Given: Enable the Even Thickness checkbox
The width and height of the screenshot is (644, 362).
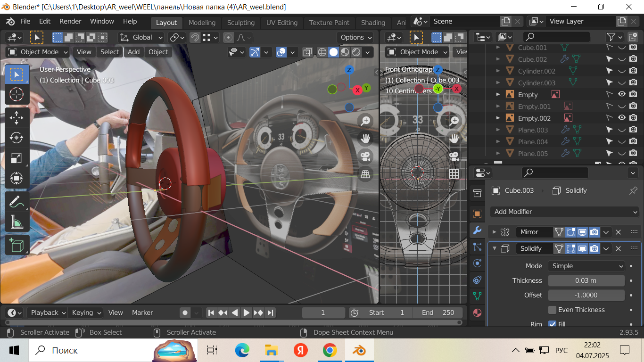Looking at the screenshot, I should point(552,310).
